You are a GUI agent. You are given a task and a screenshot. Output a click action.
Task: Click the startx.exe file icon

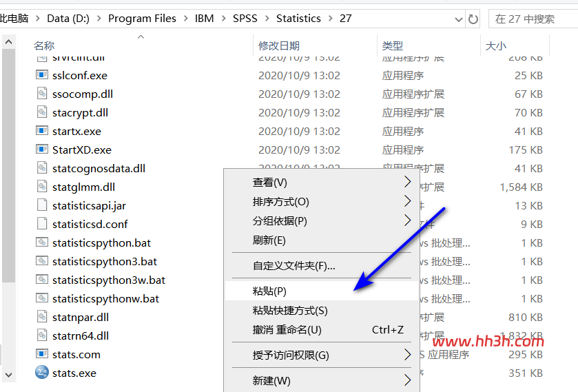pos(42,130)
